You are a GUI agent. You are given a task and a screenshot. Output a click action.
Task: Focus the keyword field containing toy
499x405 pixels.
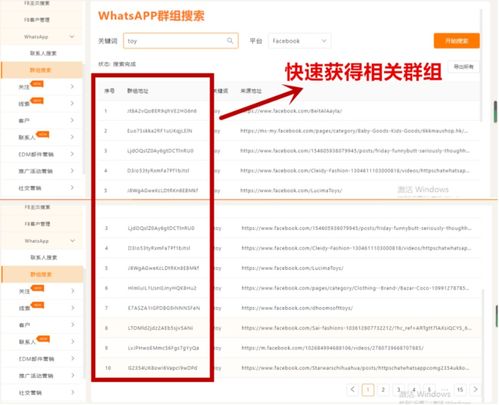181,41
